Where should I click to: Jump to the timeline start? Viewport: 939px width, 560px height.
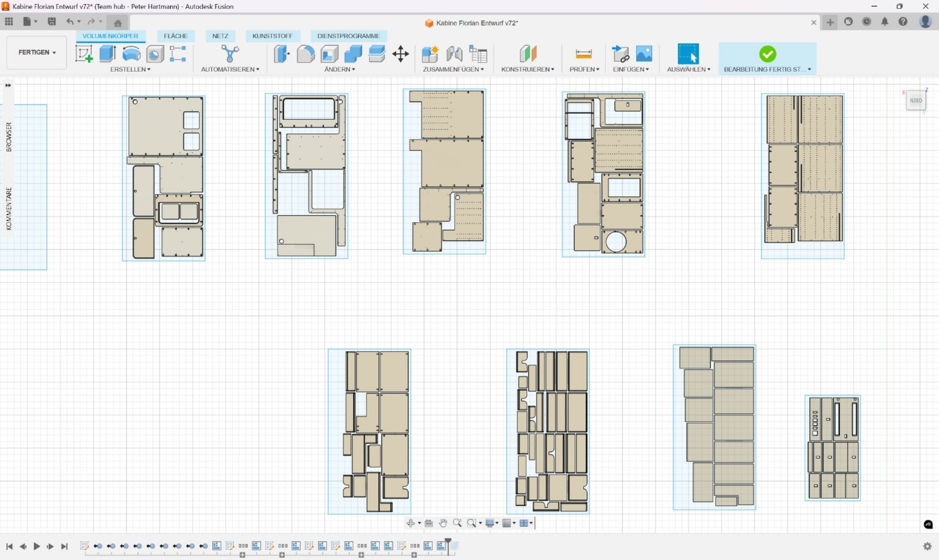[x=9, y=546]
